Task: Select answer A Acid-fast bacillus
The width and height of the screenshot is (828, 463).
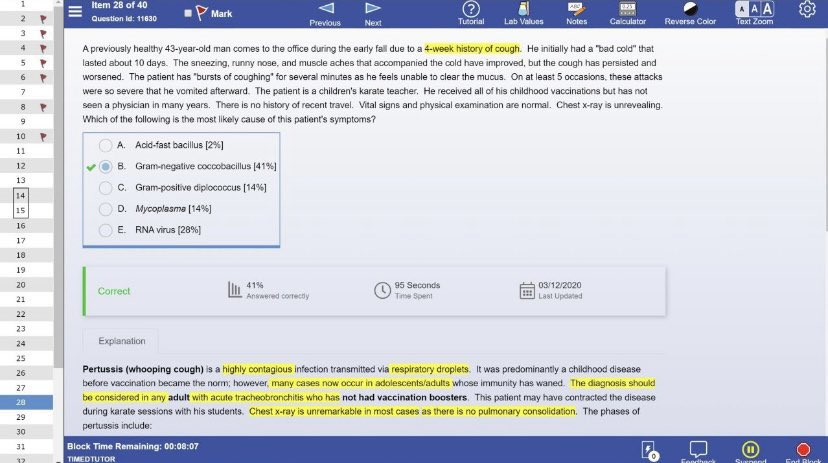Action: tap(106, 145)
